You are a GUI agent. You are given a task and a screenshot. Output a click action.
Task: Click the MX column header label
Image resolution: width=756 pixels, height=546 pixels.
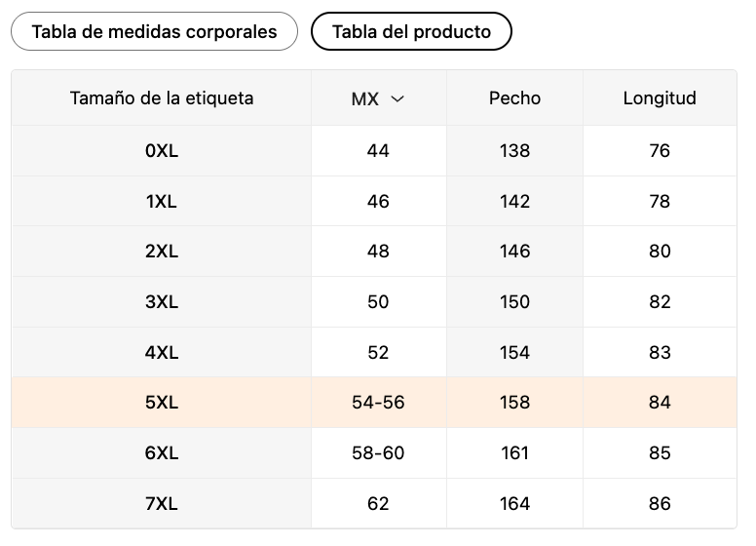pyautogui.click(x=365, y=98)
